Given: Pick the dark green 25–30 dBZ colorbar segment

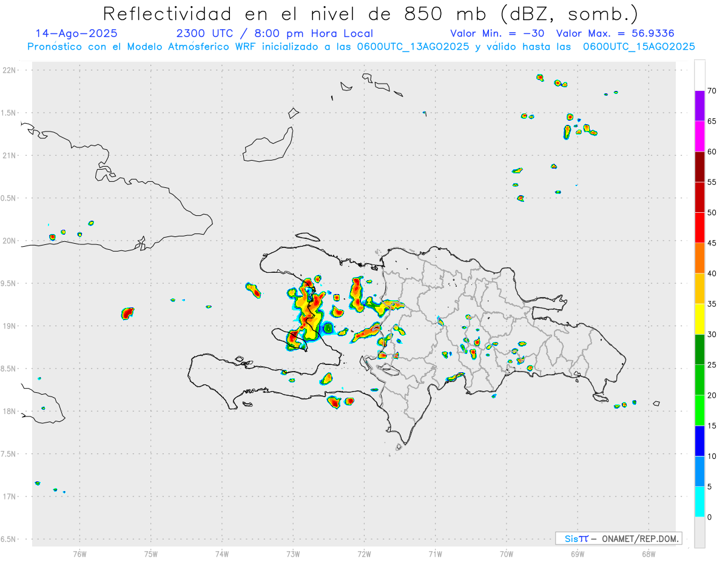Looking at the screenshot, I should pyautogui.click(x=699, y=350).
